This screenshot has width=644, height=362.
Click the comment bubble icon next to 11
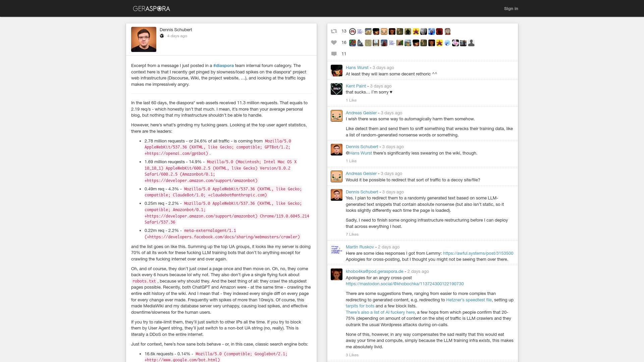tap(334, 54)
